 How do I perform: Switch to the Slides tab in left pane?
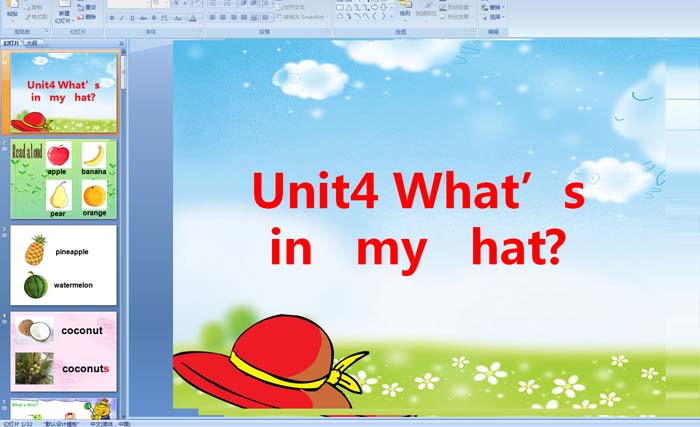click(x=11, y=43)
